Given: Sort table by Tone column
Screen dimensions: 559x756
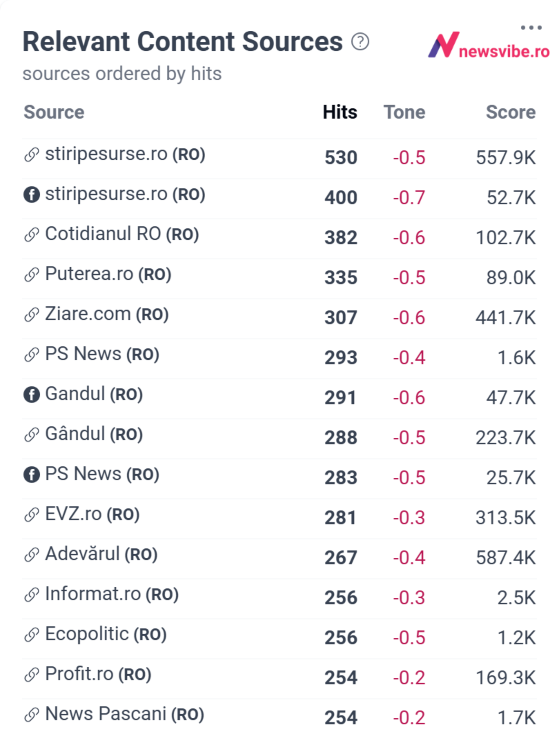Looking at the screenshot, I should [x=404, y=112].
